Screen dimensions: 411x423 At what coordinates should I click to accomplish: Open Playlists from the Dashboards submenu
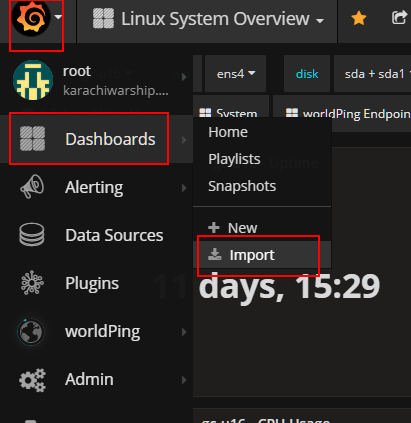[234, 159]
